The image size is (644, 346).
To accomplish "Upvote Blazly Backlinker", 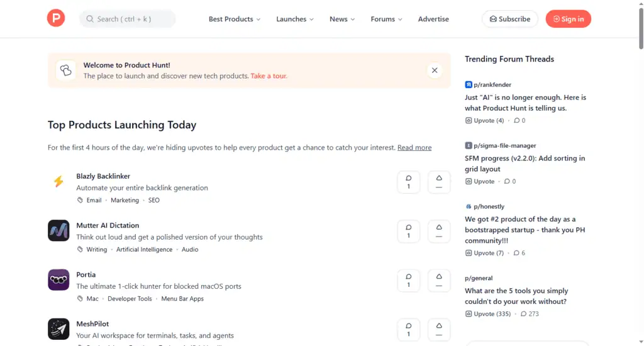I will click(x=439, y=182).
